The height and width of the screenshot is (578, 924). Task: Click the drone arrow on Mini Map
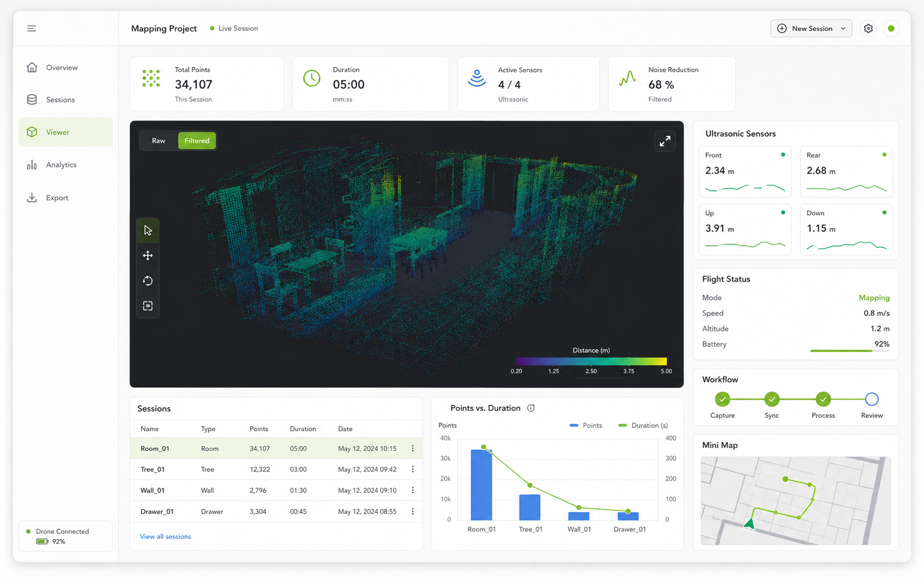tap(750, 523)
